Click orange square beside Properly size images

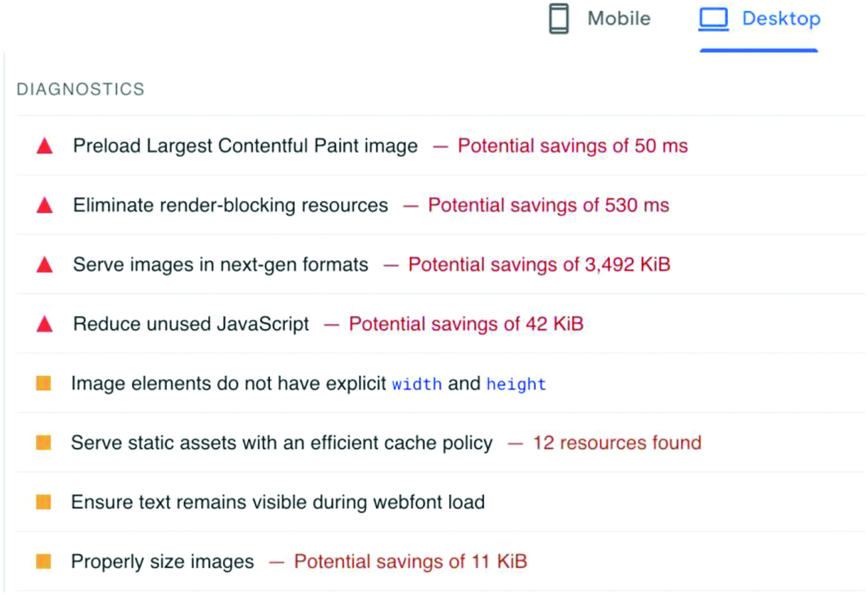click(44, 561)
